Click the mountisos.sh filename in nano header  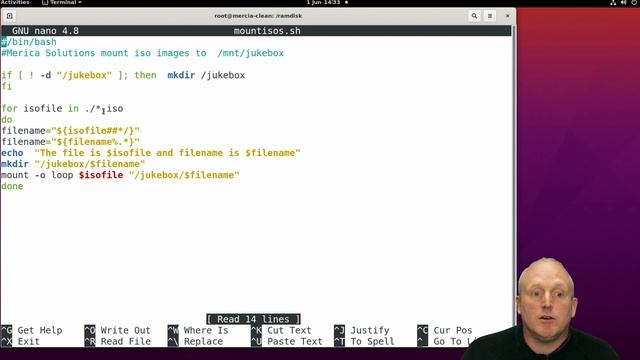(x=267, y=31)
